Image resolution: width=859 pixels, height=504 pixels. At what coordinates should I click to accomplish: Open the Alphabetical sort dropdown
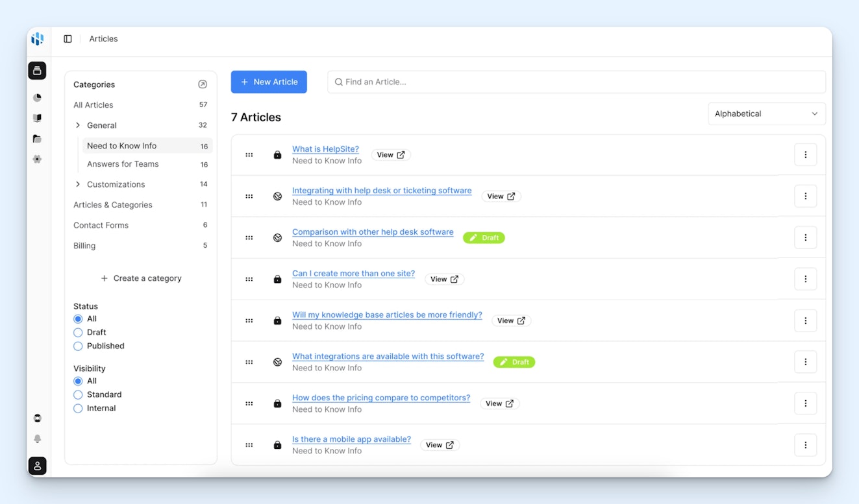766,114
